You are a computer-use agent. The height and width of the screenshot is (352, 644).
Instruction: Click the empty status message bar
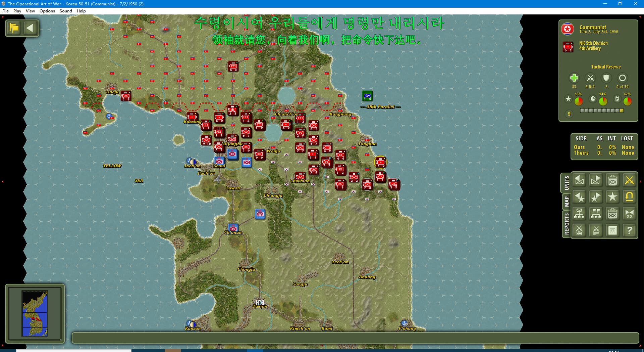click(355, 338)
